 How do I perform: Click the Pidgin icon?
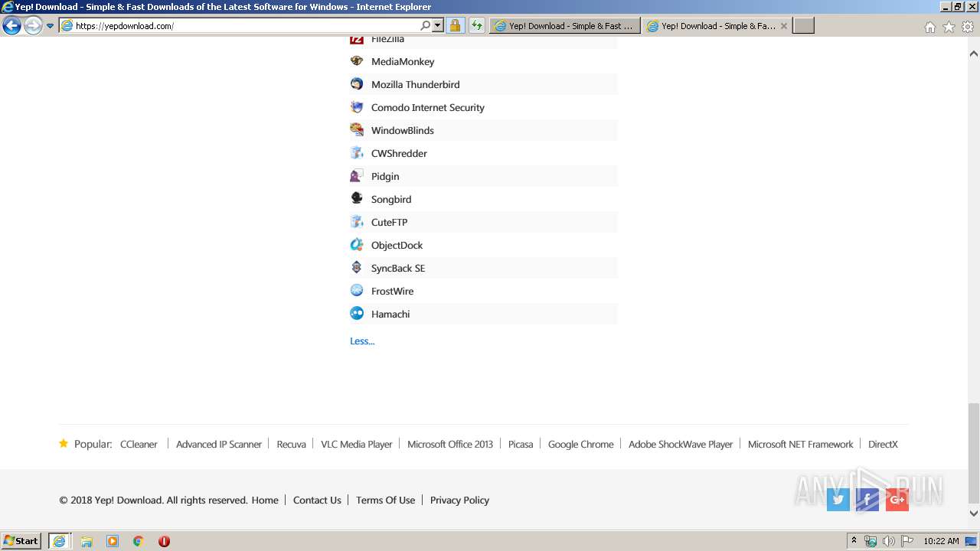[357, 176]
